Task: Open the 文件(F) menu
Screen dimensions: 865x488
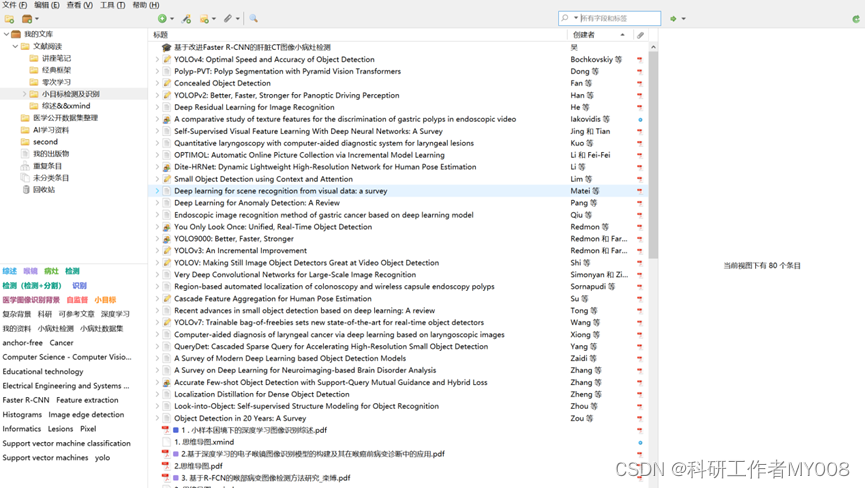Action: [x=15, y=5]
